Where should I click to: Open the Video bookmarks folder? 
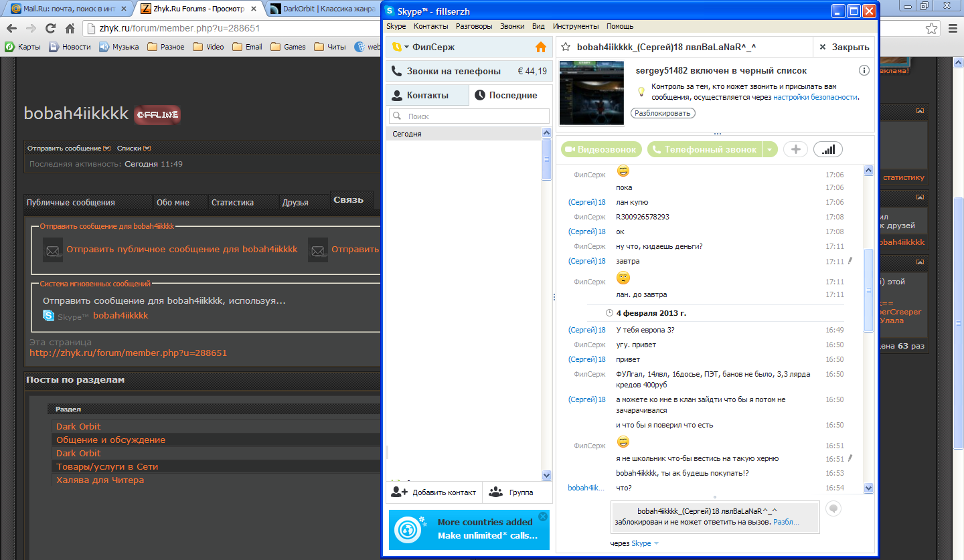pyautogui.click(x=209, y=47)
